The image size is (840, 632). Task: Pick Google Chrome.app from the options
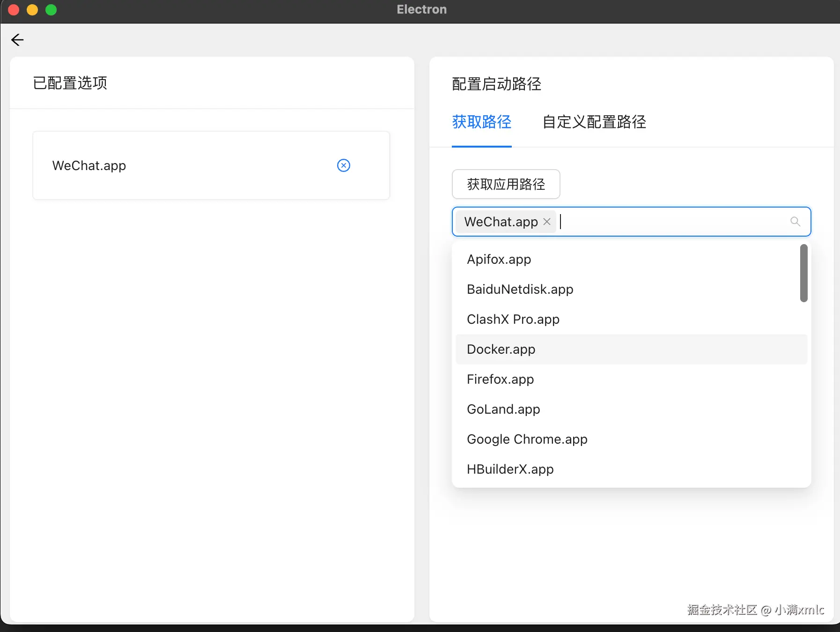631,439
